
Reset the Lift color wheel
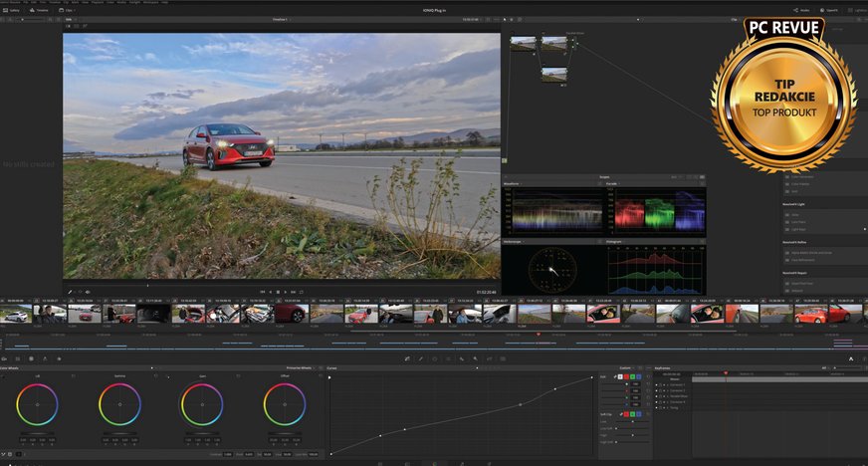73,376
